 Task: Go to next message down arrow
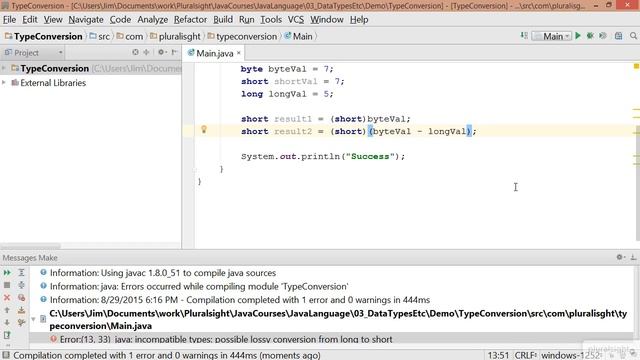coord(7,322)
